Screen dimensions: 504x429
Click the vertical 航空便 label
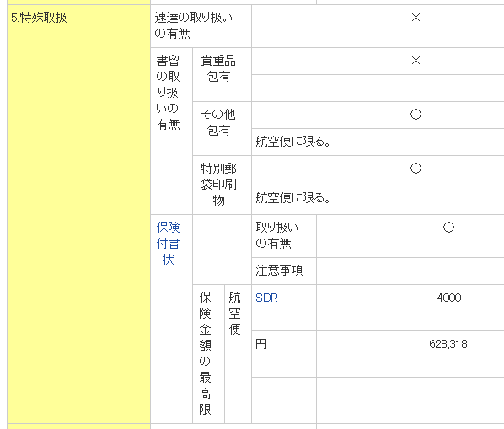coord(234,314)
